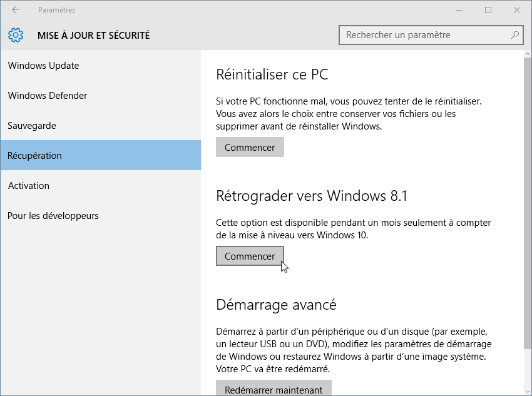Click the scrollbar up arrow
Viewport: 532px width, 396px height.
528,54
